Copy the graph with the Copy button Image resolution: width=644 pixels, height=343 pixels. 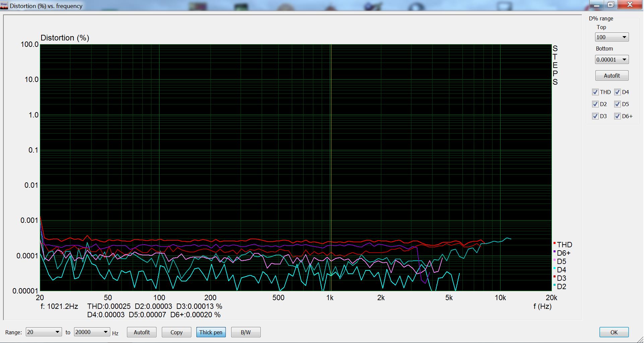pos(177,332)
